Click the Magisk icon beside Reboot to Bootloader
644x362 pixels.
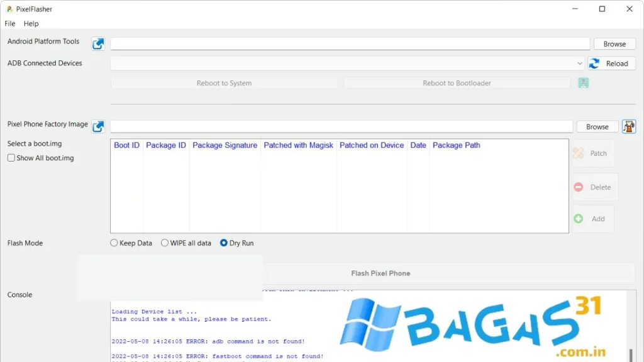tap(583, 83)
